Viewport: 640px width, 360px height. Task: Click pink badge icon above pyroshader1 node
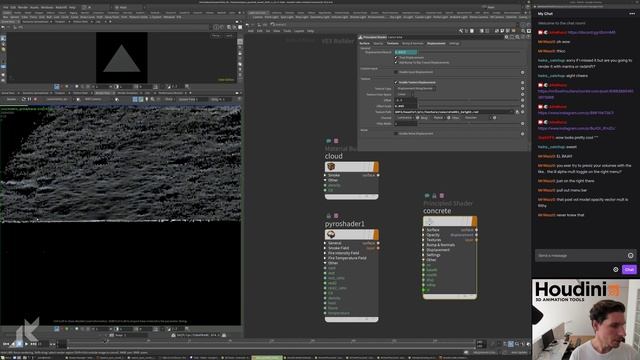(336, 216)
